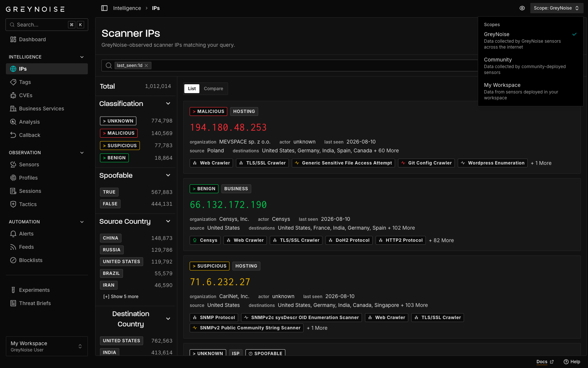Filter source country by Brazil
The image size is (588, 368).
click(111, 273)
